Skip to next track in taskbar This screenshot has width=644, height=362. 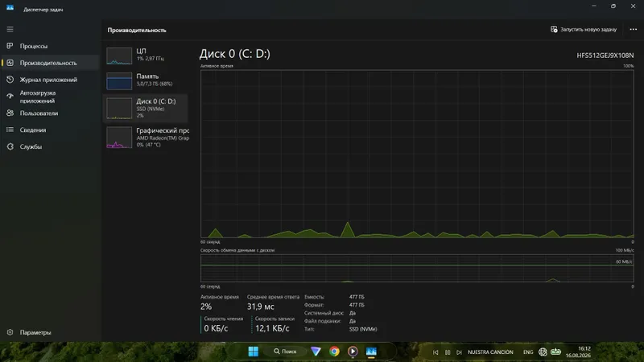click(x=459, y=352)
